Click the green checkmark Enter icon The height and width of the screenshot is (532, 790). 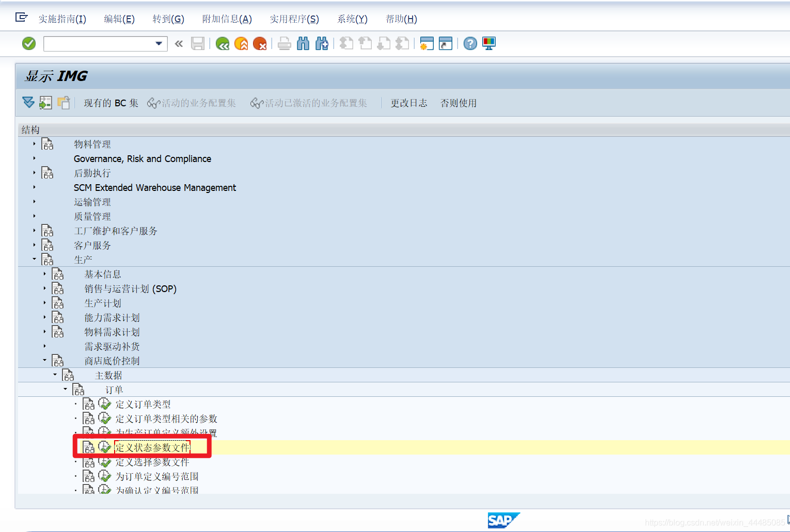click(29, 44)
